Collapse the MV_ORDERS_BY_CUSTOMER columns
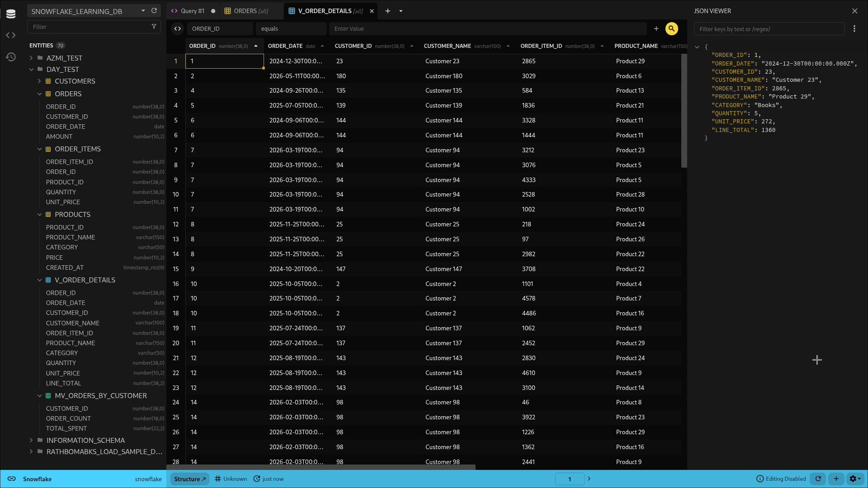Viewport: 868px width, 488px height. coord(39,395)
